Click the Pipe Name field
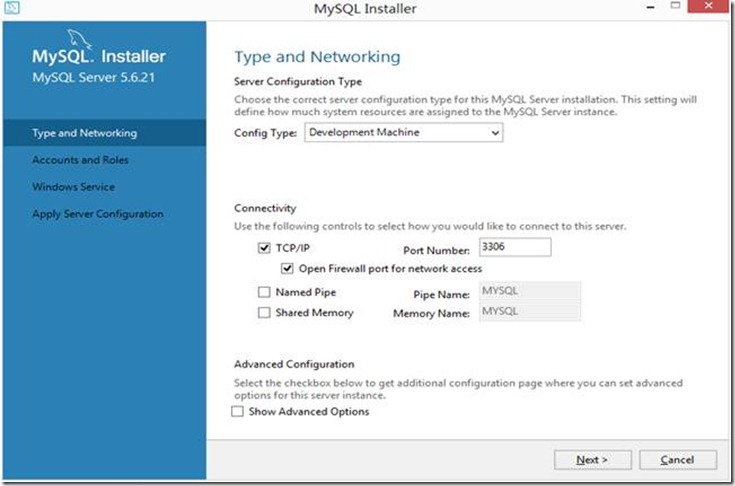The height and width of the screenshot is (486, 735). pyautogui.click(x=530, y=291)
